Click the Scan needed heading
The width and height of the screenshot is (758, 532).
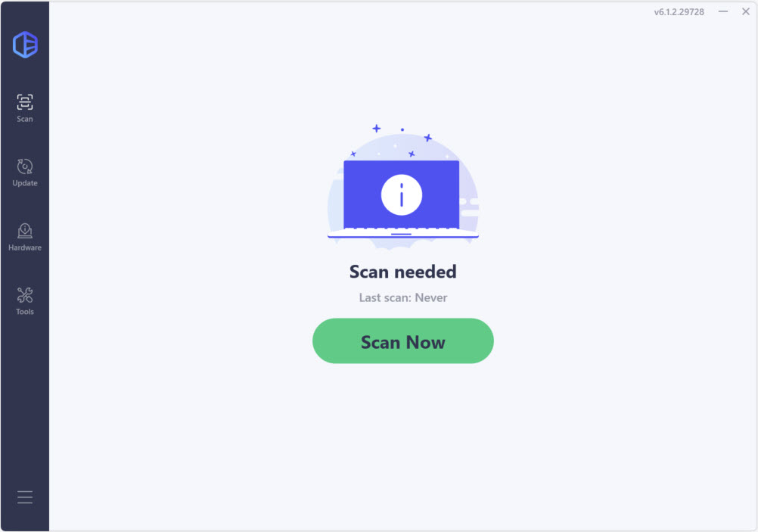coord(402,272)
